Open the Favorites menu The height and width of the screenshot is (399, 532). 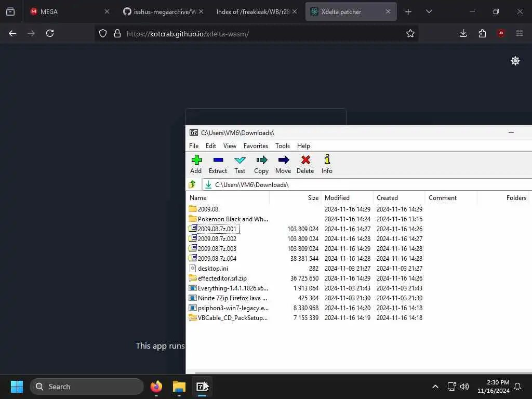point(256,146)
